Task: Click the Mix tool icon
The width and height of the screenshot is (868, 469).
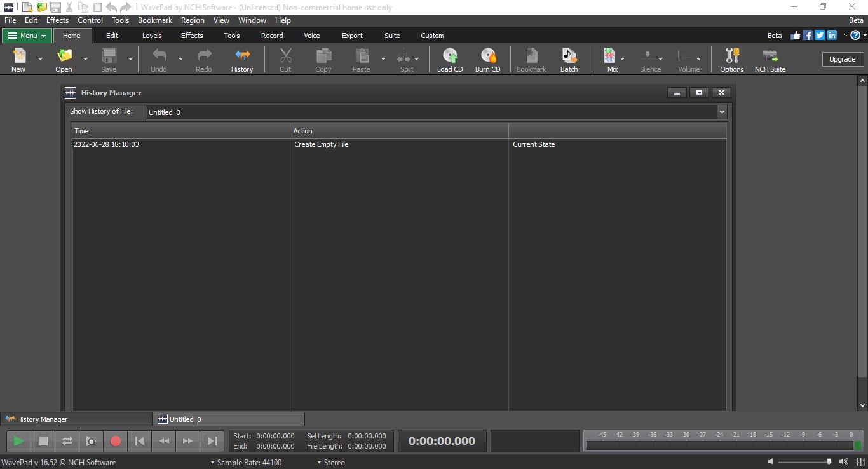Action: pyautogui.click(x=610, y=60)
